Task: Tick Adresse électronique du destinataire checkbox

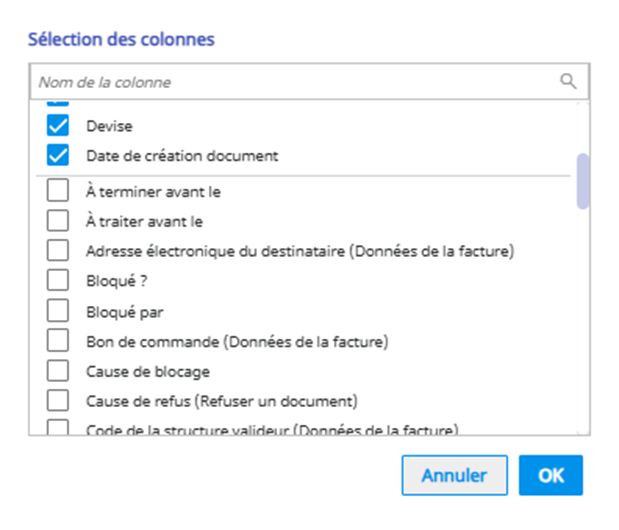Action: [x=58, y=251]
